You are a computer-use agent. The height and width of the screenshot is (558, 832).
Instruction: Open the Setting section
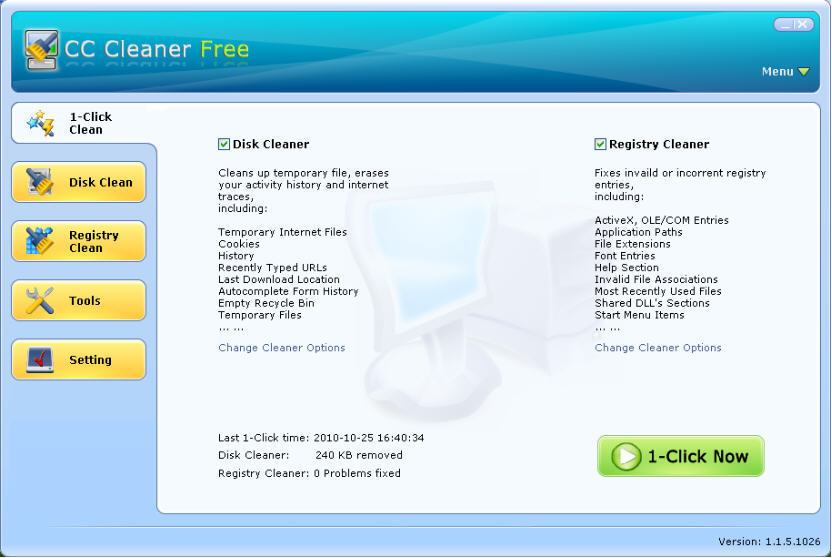click(79, 360)
